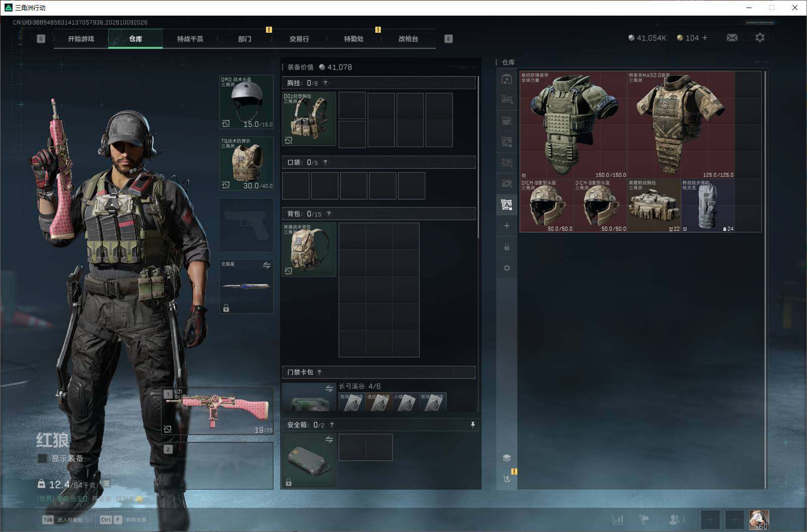The width and height of the screenshot is (807, 532).
Task: Open the 改枪台 tab
Action: [408, 39]
